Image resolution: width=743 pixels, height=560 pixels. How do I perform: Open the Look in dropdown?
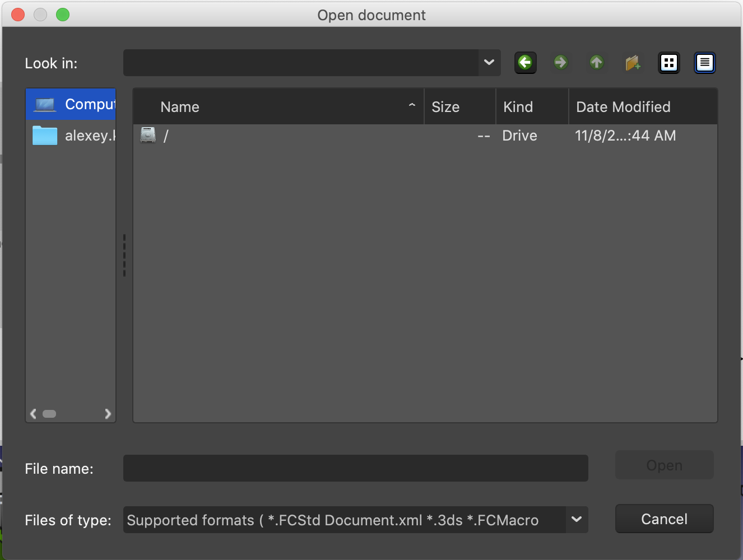(x=487, y=63)
